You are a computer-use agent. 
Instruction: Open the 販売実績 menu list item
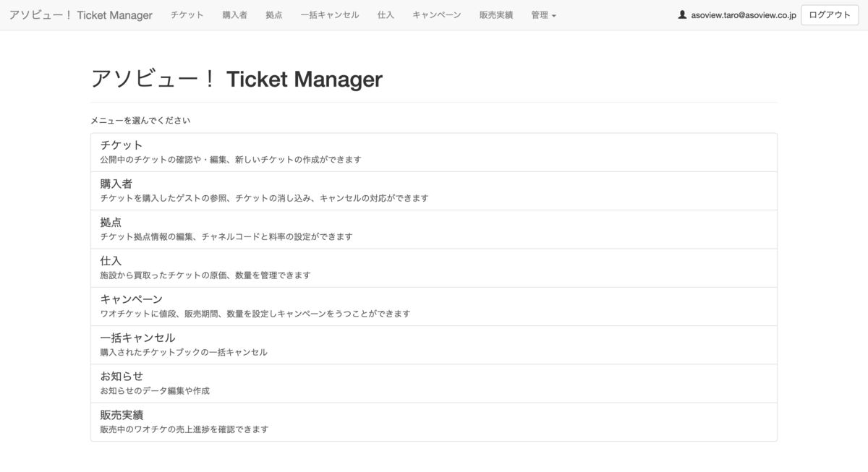[x=434, y=422]
